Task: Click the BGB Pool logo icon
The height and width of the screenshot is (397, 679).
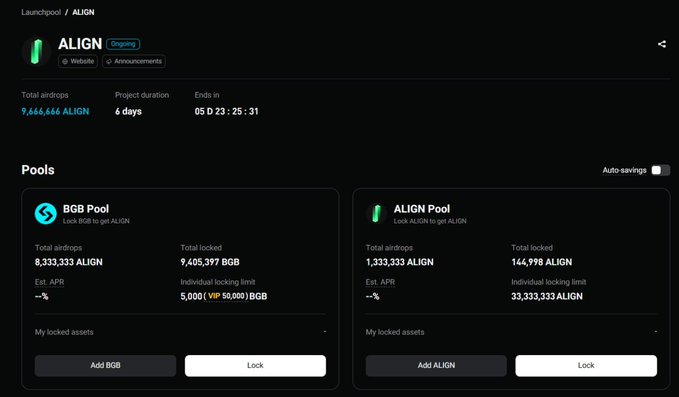Action: pyautogui.click(x=45, y=213)
